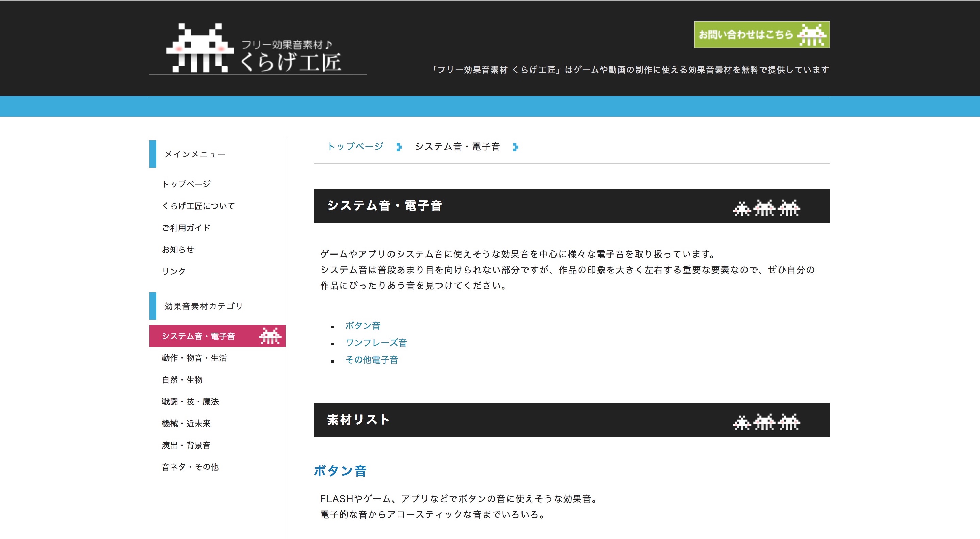
Task: Jump to その他電子音 in the bullet list
Action: [x=371, y=360]
